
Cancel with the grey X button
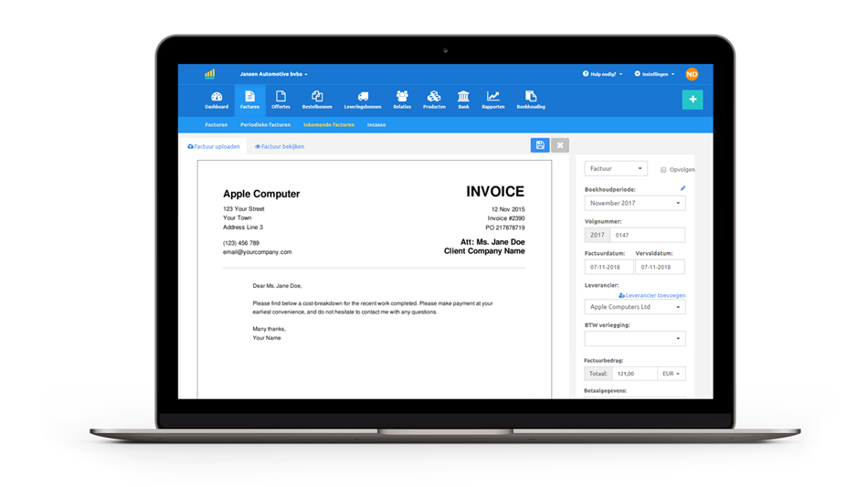point(560,145)
